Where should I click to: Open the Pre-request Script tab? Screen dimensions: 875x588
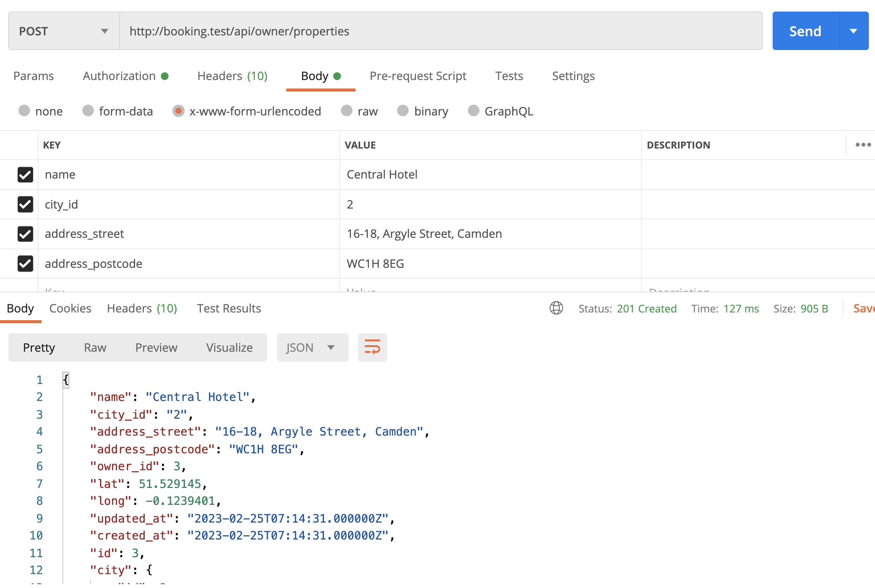(x=418, y=76)
